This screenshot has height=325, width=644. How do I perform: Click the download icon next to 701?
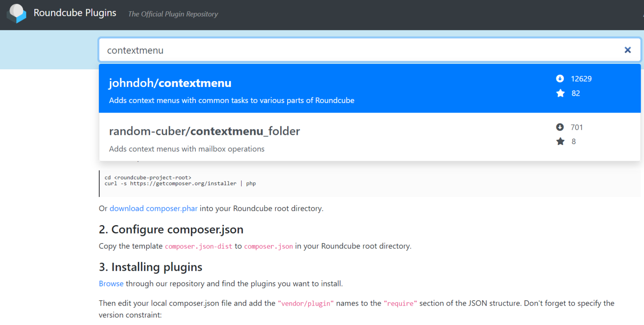[x=560, y=127]
